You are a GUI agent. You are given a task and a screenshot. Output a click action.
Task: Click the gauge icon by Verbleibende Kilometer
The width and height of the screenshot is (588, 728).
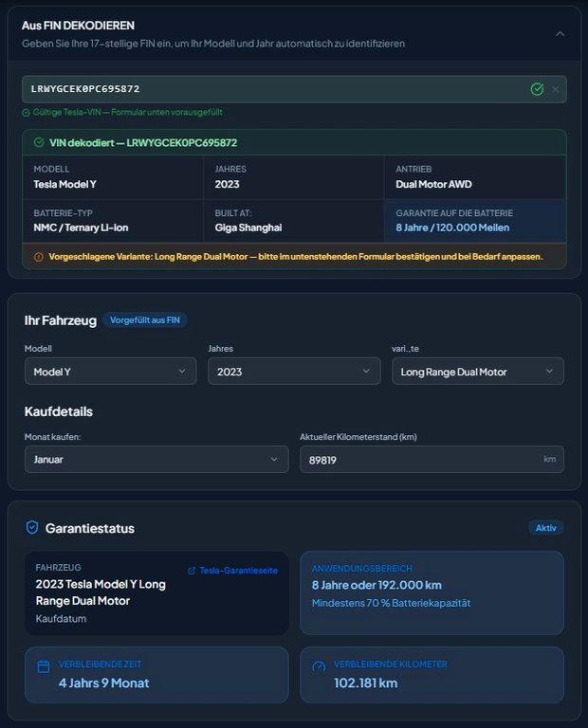point(319,666)
